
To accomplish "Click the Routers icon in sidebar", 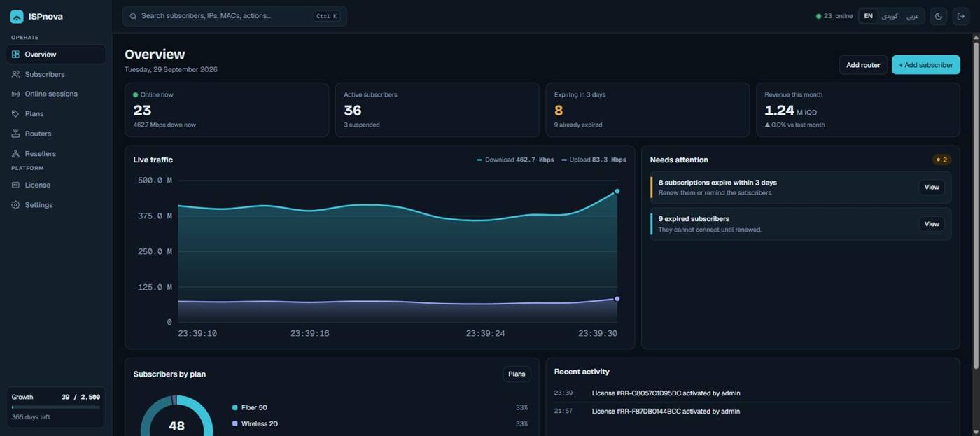I will pos(15,134).
